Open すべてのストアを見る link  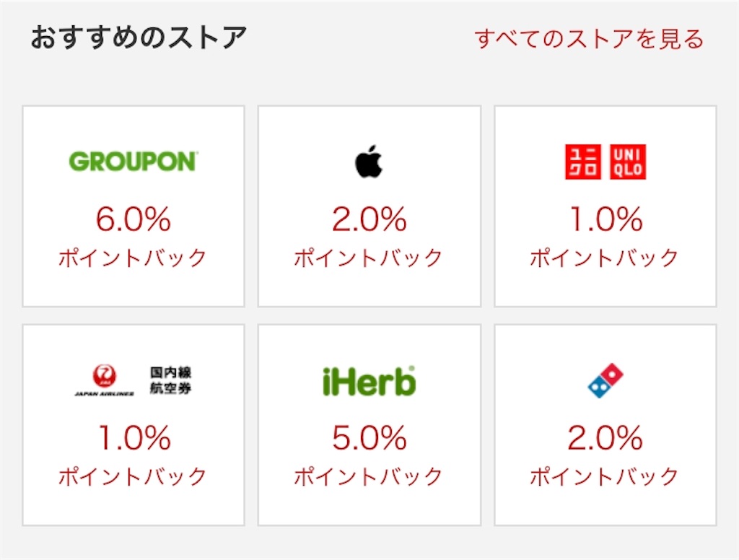pyautogui.click(x=589, y=39)
